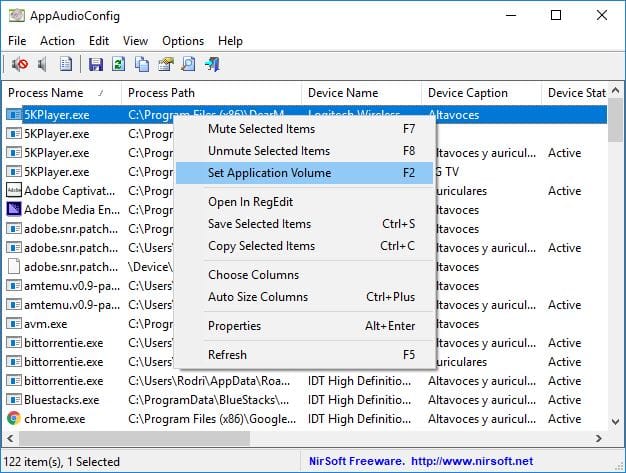Viewport: 626px width, 473px height.
Task: Click the Adobe Captivate row icon
Action: [14, 190]
